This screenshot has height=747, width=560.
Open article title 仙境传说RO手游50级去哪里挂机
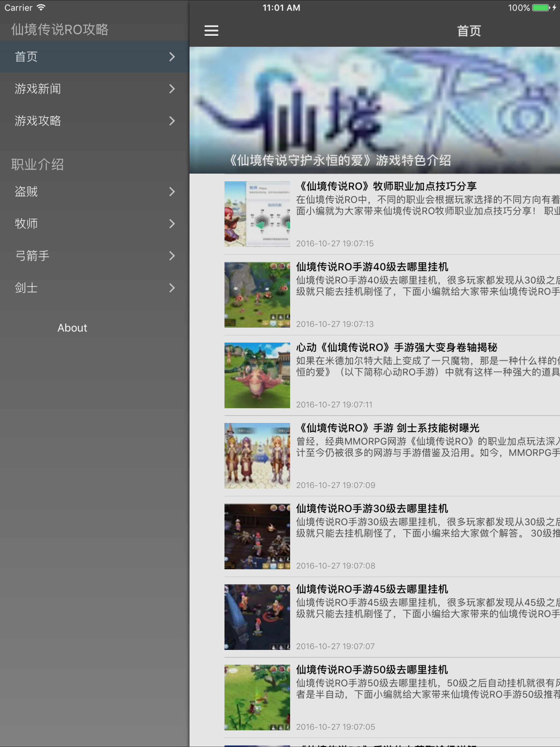pyautogui.click(x=372, y=670)
